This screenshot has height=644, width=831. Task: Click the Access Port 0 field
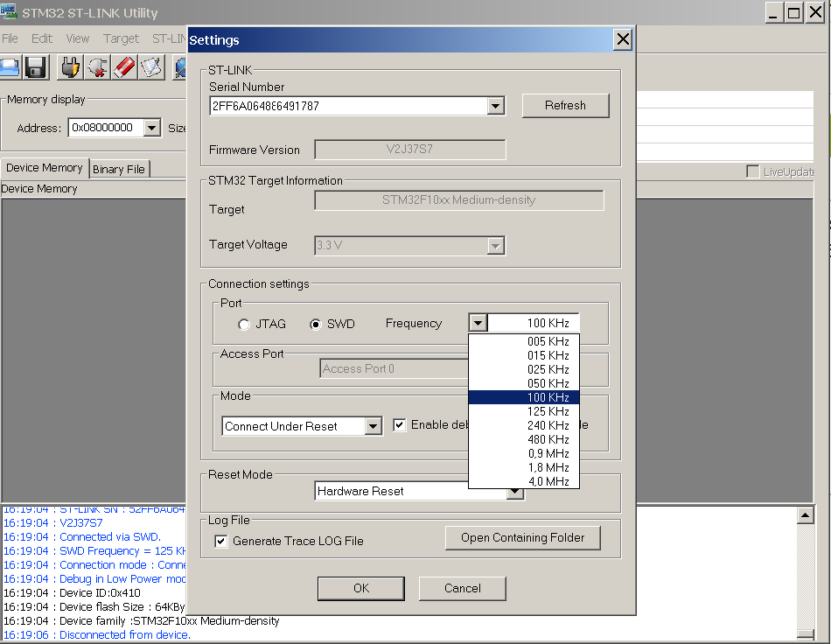(395, 369)
